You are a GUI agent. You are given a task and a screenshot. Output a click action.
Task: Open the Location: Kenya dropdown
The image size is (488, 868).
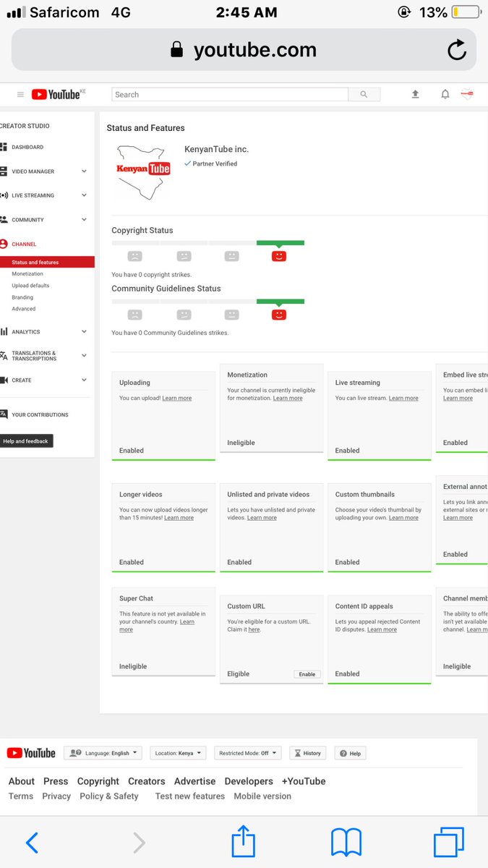click(x=179, y=753)
